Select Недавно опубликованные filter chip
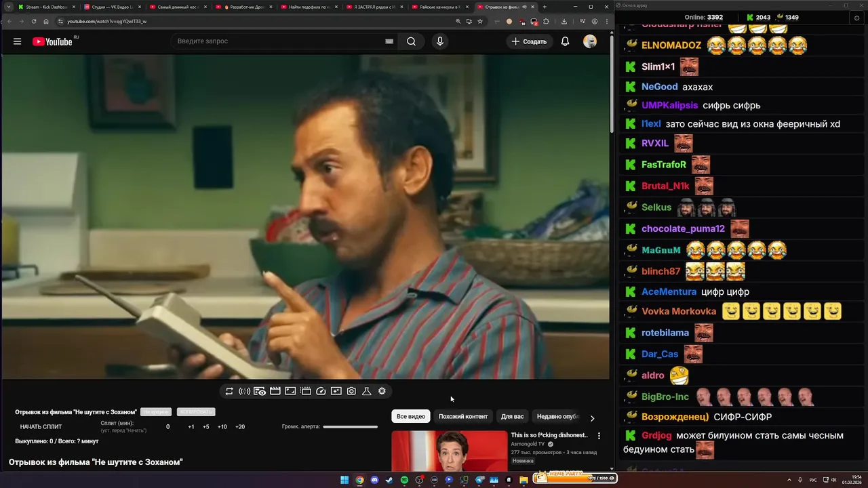This screenshot has height=488, width=868. click(557, 416)
